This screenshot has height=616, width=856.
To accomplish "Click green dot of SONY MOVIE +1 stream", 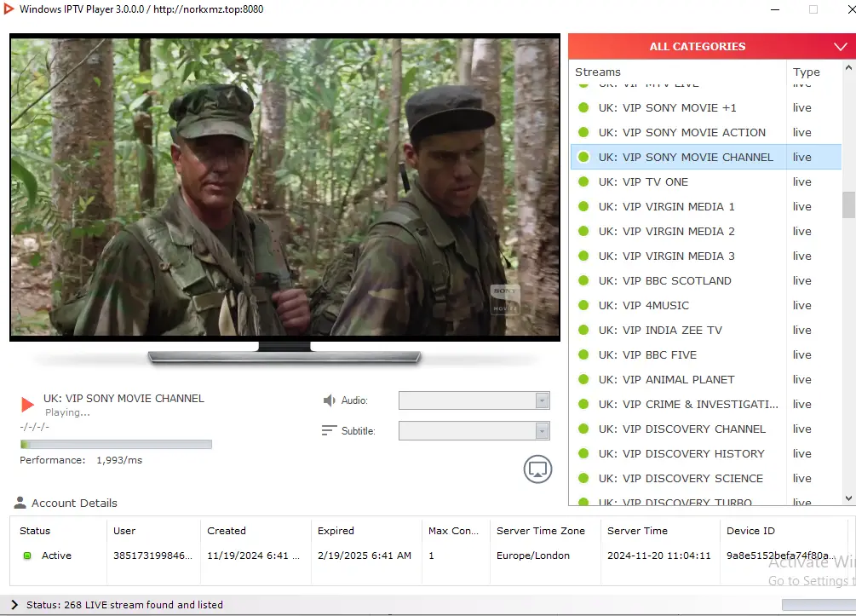I will pyautogui.click(x=583, y=107).
